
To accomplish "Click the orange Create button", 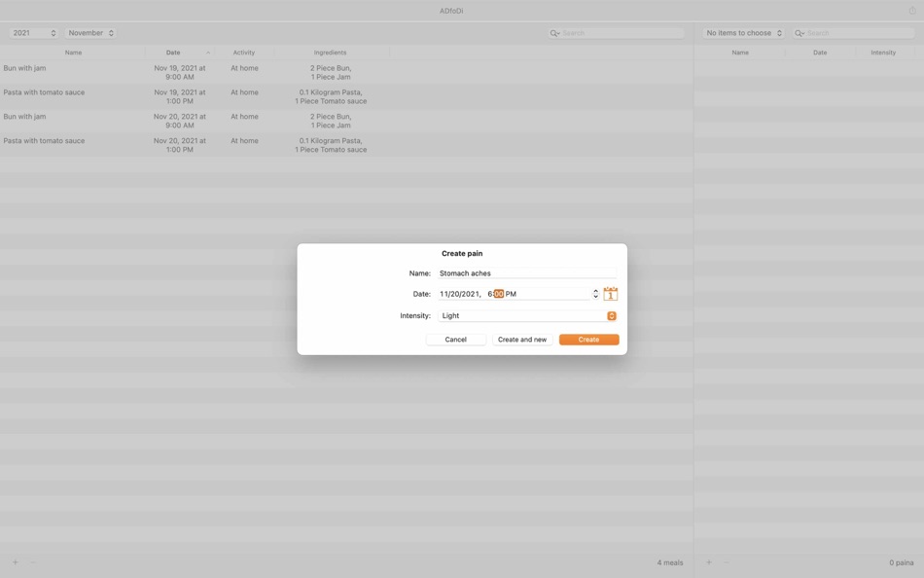I will pos(588,340).
